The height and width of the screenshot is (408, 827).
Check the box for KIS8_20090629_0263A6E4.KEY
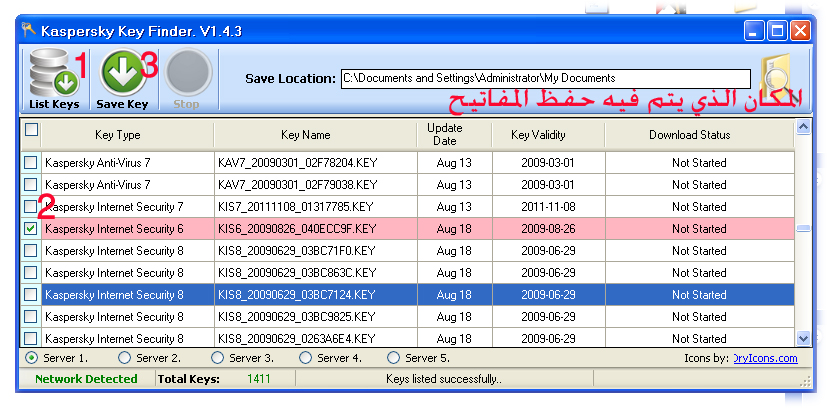31,338
